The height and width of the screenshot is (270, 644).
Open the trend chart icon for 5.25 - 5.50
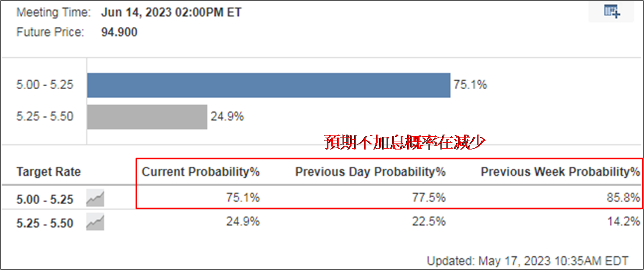pos(95,223)
